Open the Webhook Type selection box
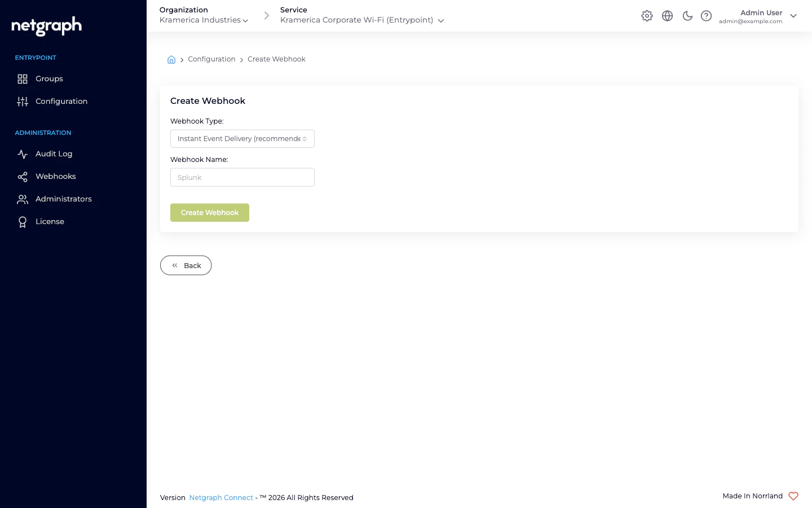This screenshot has width=812, height=508. pos(242,138)
